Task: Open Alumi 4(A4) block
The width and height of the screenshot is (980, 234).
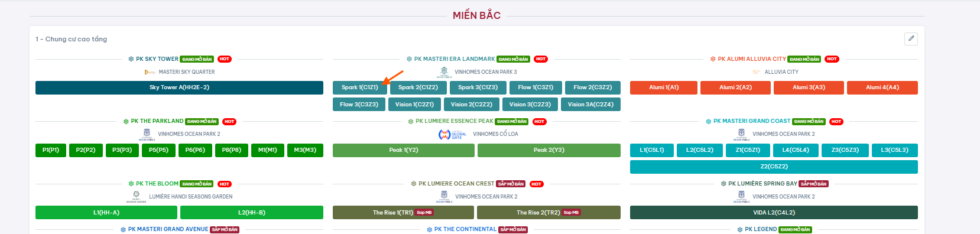Action: (x=882, y=87)
